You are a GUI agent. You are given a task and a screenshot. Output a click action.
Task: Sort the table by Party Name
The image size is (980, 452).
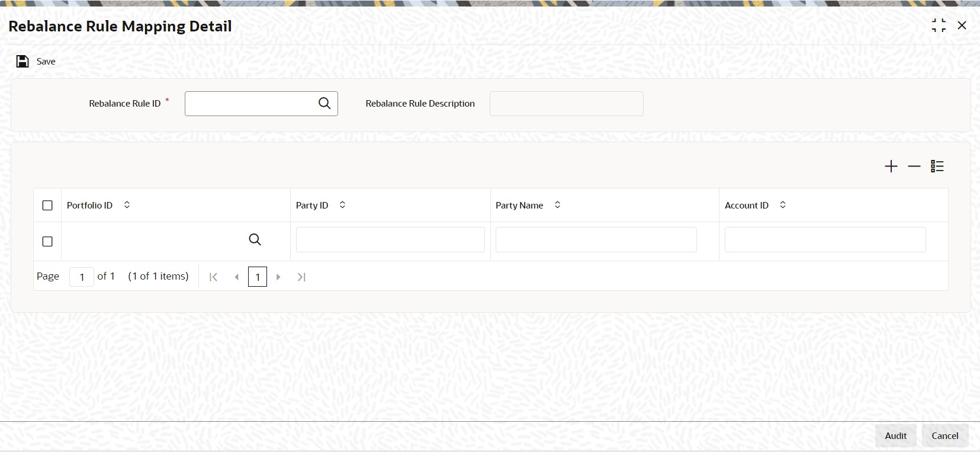click(x=557, y=205)
